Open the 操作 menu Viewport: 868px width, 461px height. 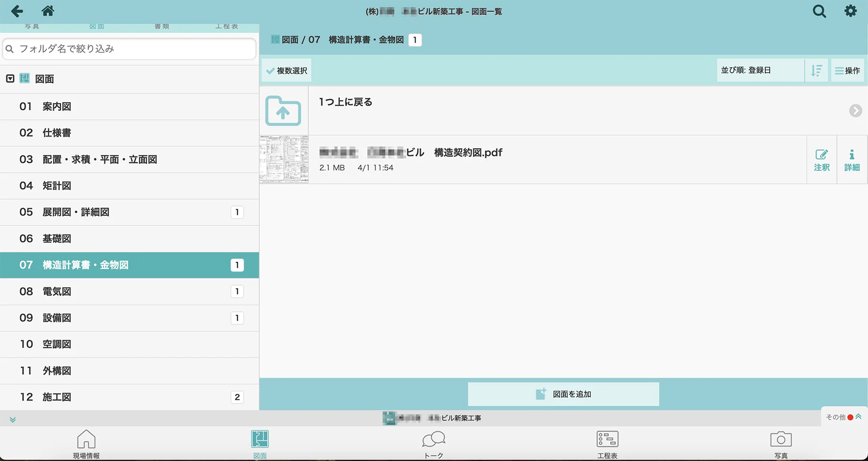(x=847, y=70)
